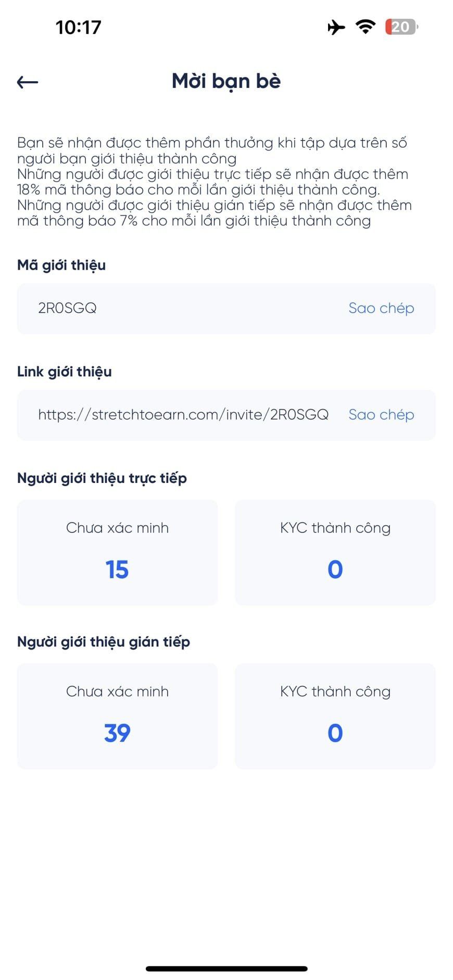This screenshot has height=980, width=453.
Task: Tap the number 15 unverified count
Action: (117, 569)
